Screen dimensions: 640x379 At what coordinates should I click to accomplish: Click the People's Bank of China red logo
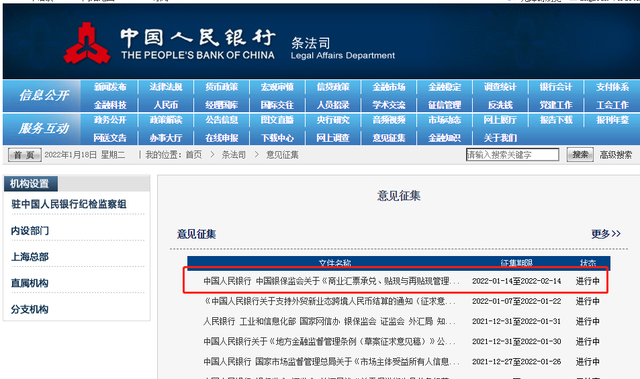(87, 43)
